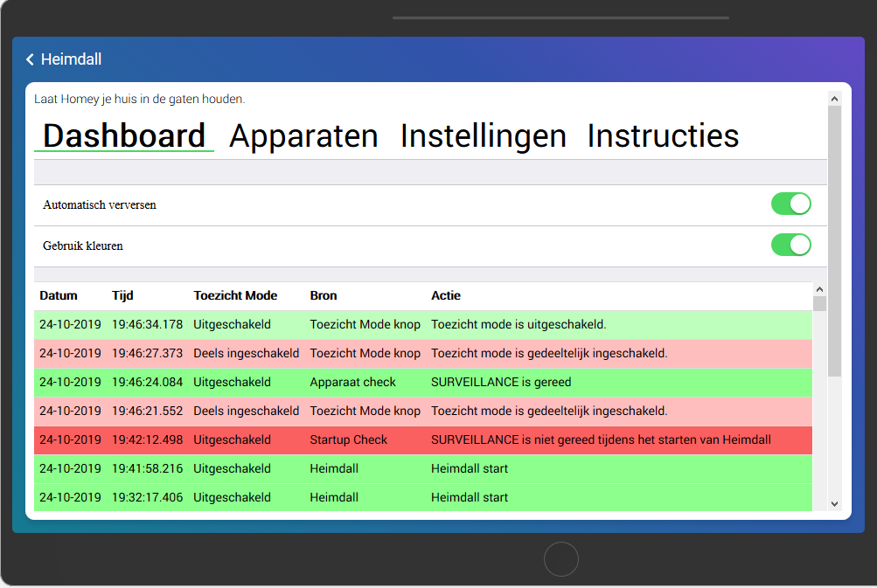The width and height of the screenshot is (877, 588).
Task: Disable the Automatisch verversen switch
Action: tap(790, 204)
